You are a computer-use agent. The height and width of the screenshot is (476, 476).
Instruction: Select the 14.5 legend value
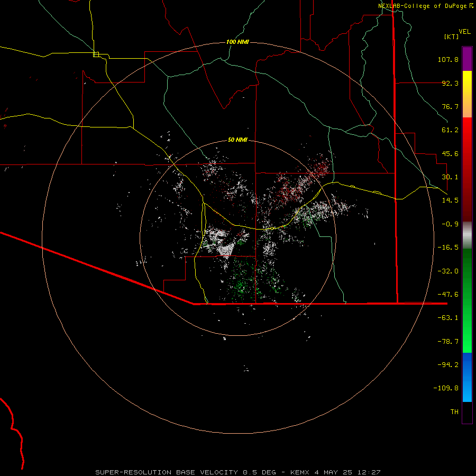point(450,200)
